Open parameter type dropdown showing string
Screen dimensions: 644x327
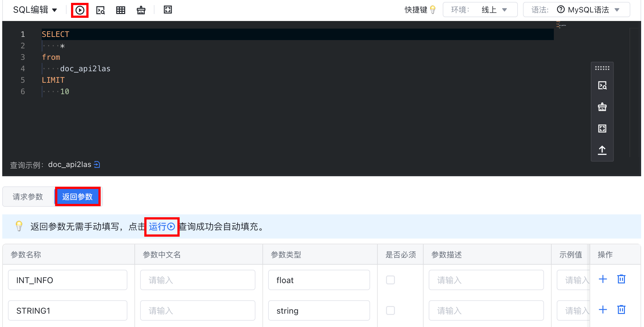pyautogui.click(x=319, y=310)
